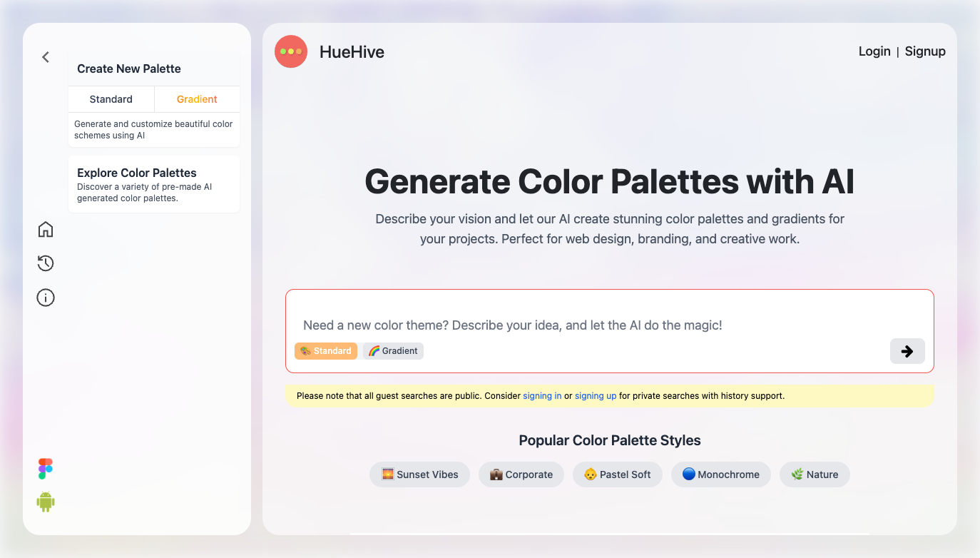The height and width of the screenshot is (558, 980).
Task: Collapse the sidebar with the back chevron
Action: [x=45, y=57]
